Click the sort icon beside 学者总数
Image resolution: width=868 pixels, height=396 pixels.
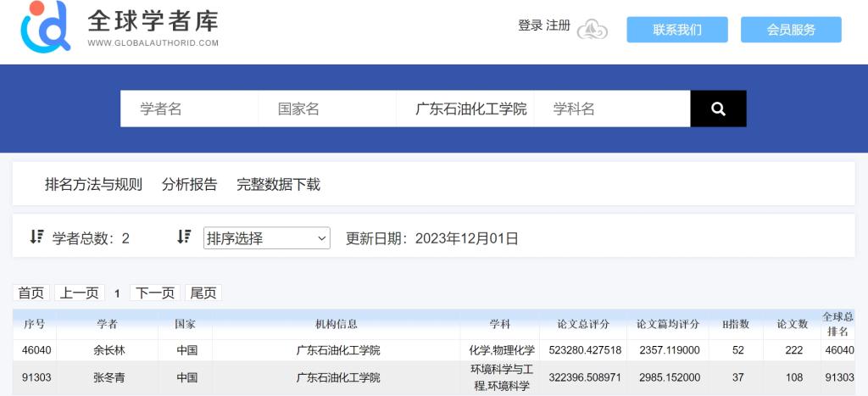(36, 237)
